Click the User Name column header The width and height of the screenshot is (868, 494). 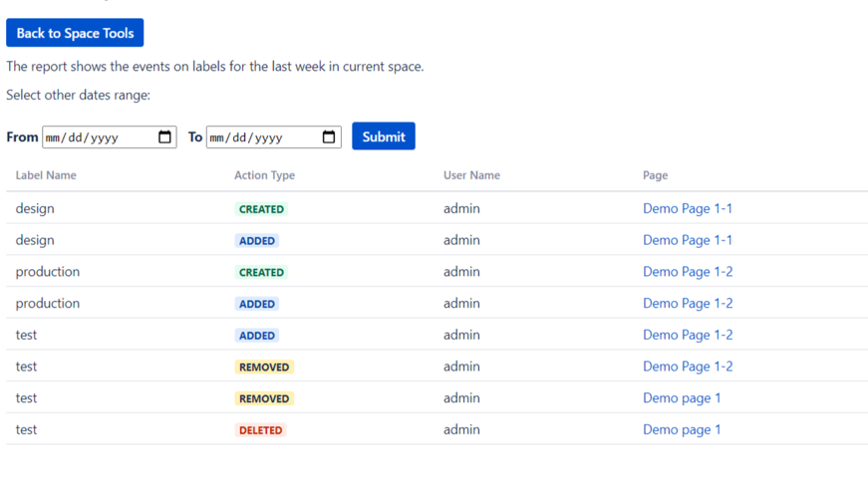(x=471, y=175)
